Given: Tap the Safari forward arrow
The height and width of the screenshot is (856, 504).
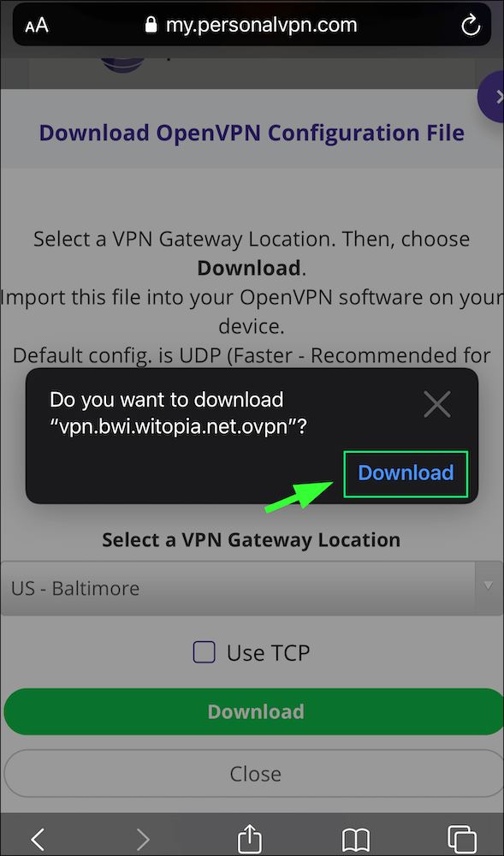Looking at the screenshot, I should tap(143, 838).
